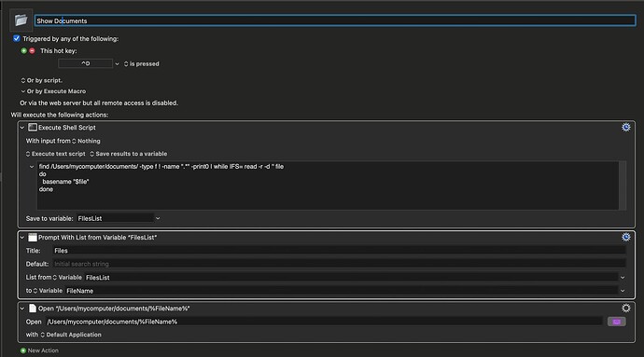Collapse the Execute Shell Script action
The image size is (644, 357).
pos(22,128)
